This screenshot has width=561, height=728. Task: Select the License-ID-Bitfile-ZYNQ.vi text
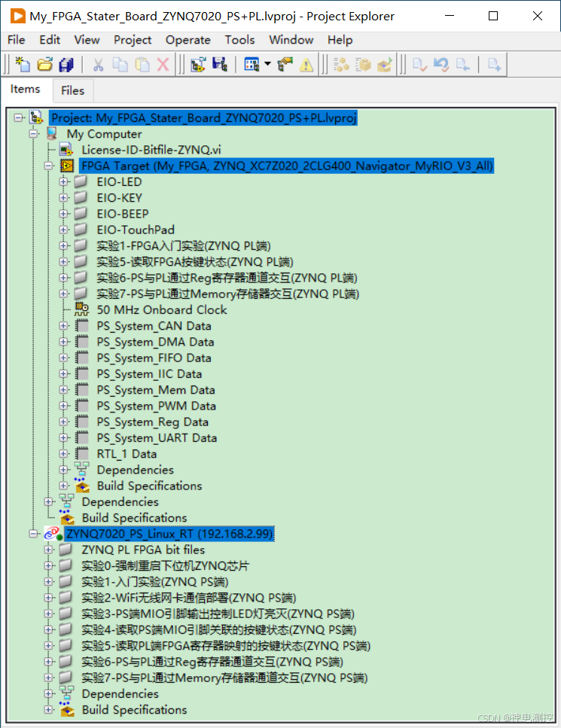[x=151, y=150]
